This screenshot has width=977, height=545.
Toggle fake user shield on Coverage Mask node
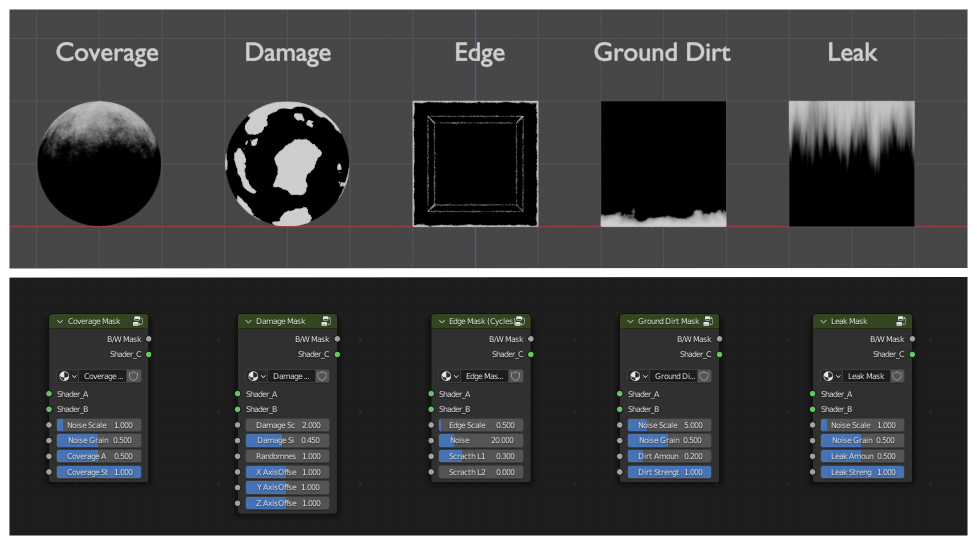134,376
